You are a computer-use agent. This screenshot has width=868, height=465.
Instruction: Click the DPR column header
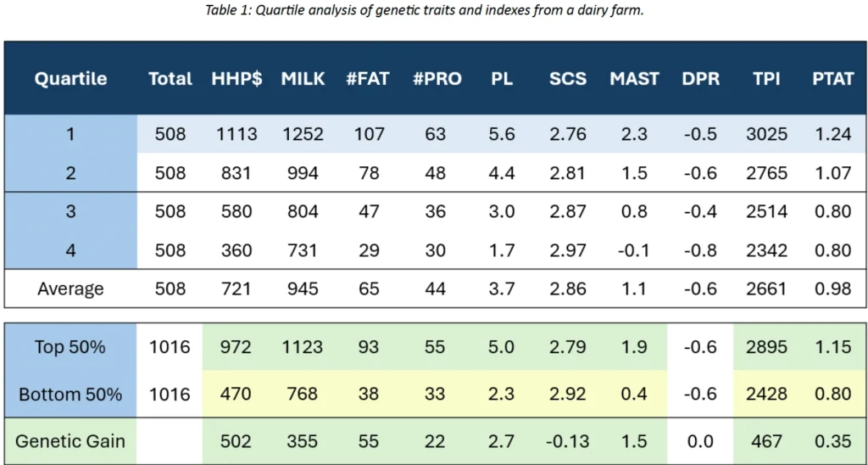[700, 79]
